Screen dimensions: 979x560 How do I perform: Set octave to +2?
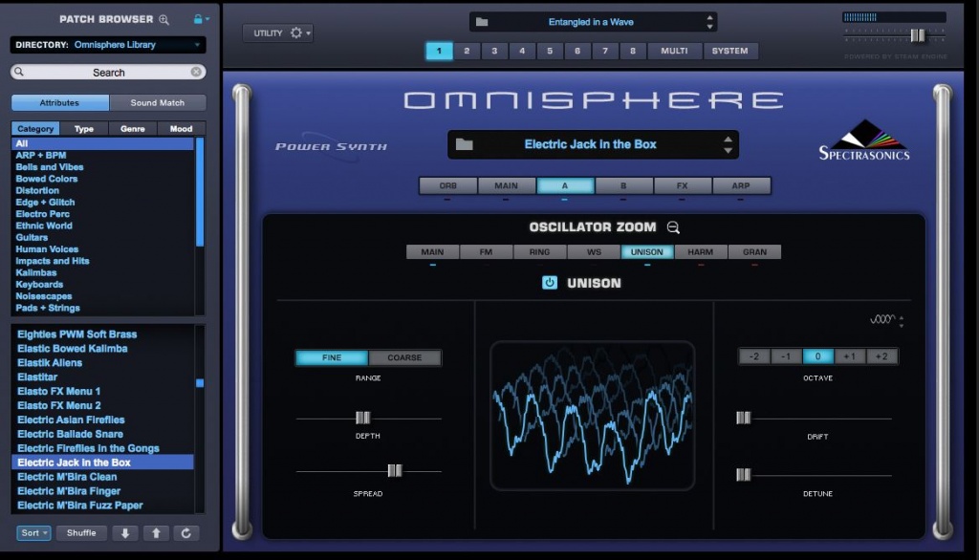(x=881, y=356)
